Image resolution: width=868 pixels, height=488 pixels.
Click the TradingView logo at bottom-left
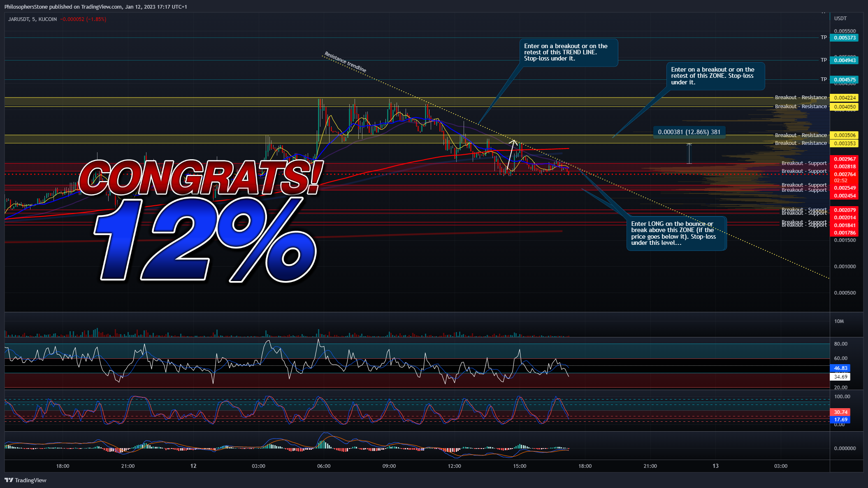(x=26, y=480)
